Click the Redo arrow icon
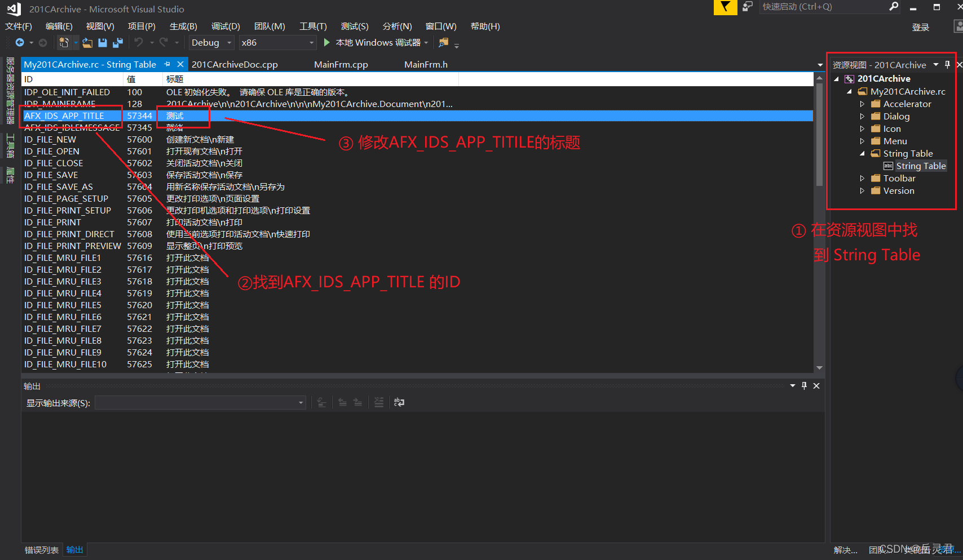Screen dimensions: 963x560 click(164, 43)
